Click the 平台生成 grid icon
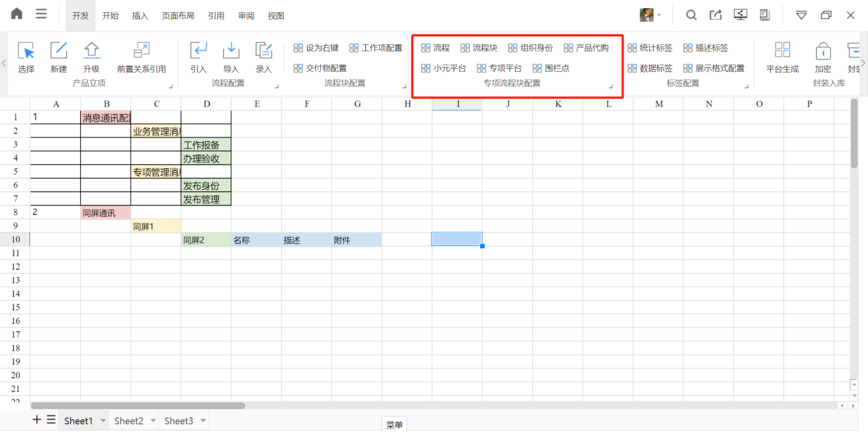 [x=782, y=51]
